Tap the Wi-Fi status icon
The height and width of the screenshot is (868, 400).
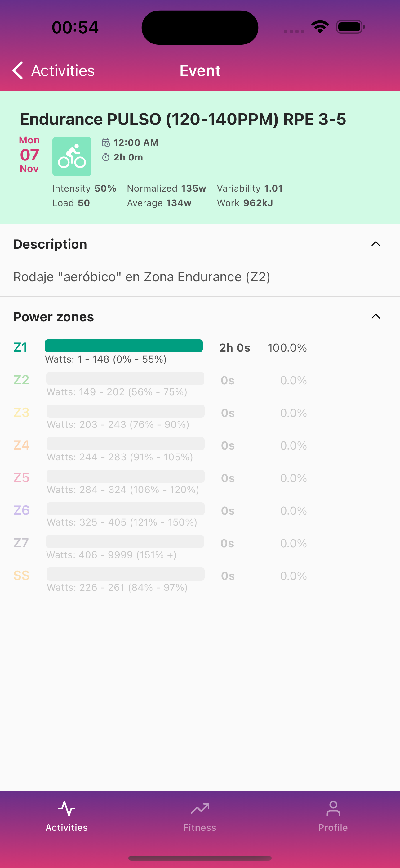coord(320,27)
